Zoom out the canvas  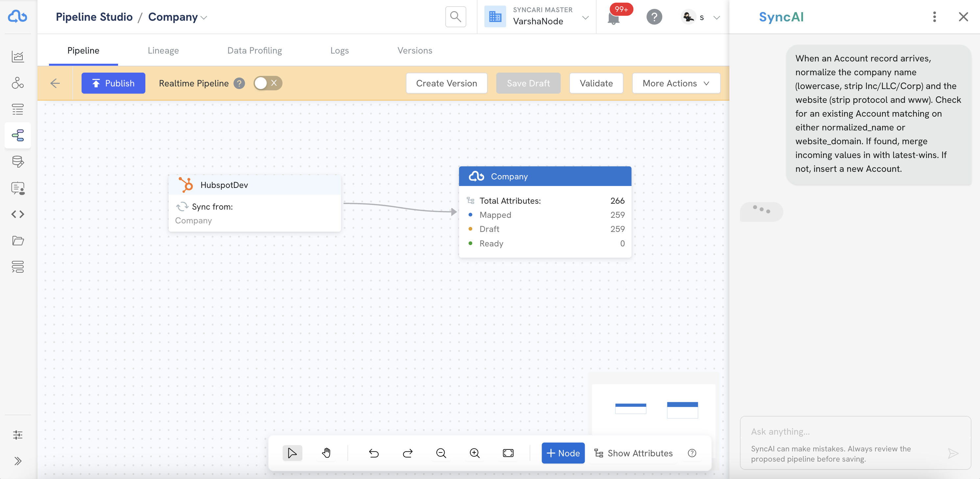tap(441, 453)
